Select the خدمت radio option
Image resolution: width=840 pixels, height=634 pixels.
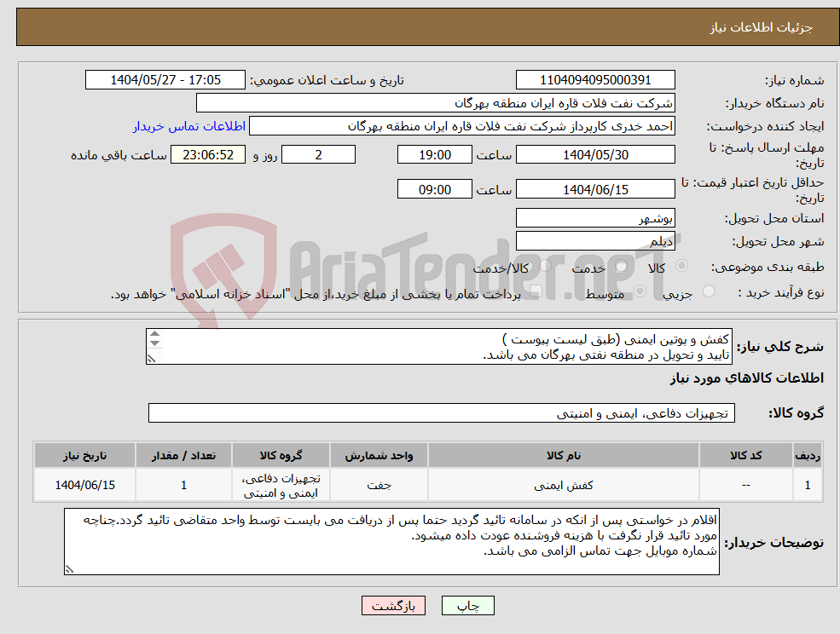pos(621,266)
